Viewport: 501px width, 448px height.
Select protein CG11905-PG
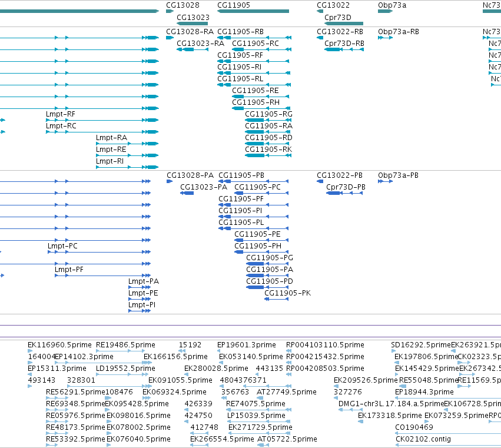[270, 258]
